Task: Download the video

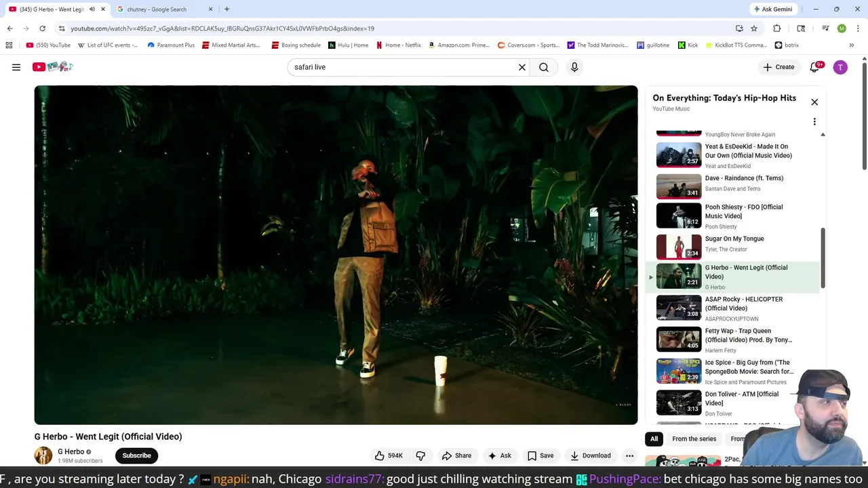Action: (x=591, y=455)
